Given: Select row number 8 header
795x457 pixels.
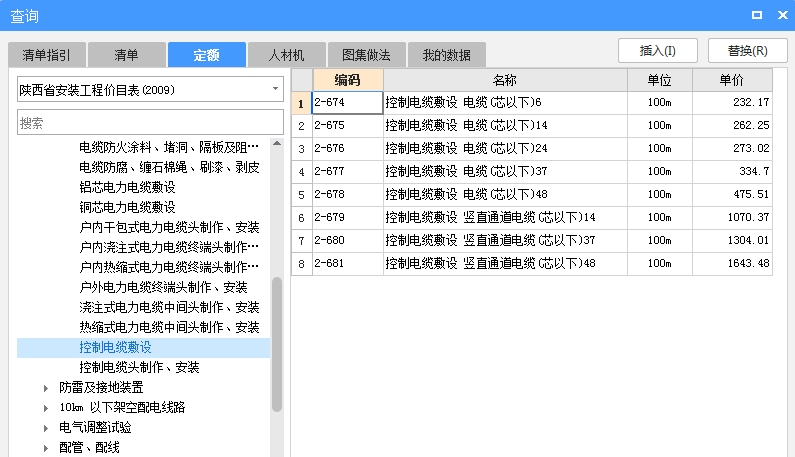Looking at the screenshot, I should pos(302,264).
